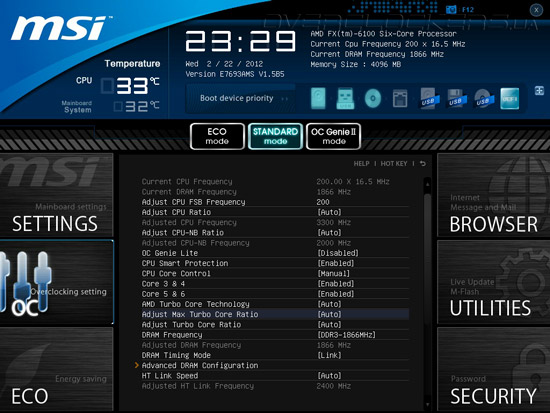Select the UEFI boot device icon
550x413 pixels.
coord(510,99)
